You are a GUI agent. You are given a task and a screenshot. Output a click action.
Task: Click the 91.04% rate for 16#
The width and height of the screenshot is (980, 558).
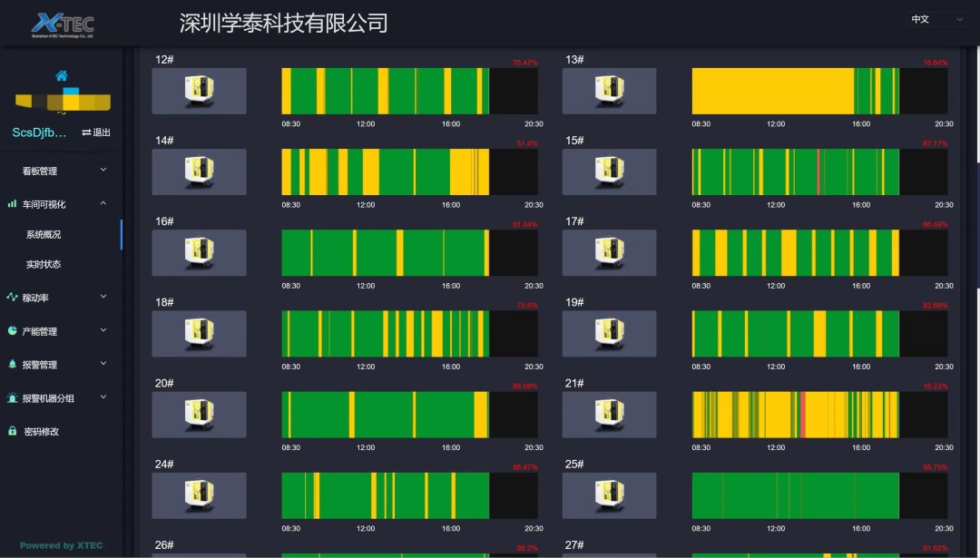(x=525, y=224)
